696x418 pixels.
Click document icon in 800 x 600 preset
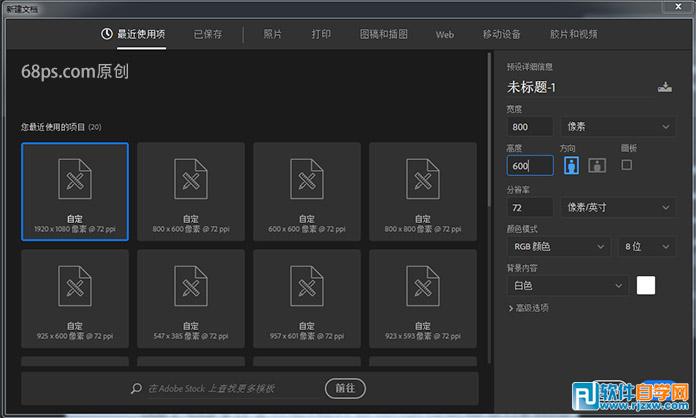pos(191,179)
